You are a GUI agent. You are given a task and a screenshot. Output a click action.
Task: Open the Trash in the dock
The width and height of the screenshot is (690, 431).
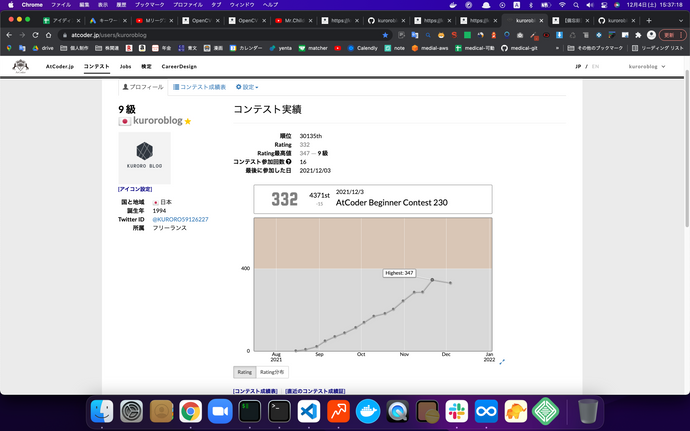point(588,412)
